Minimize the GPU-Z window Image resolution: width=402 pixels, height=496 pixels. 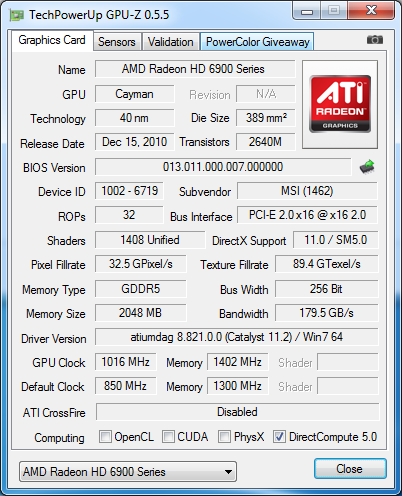307,11
